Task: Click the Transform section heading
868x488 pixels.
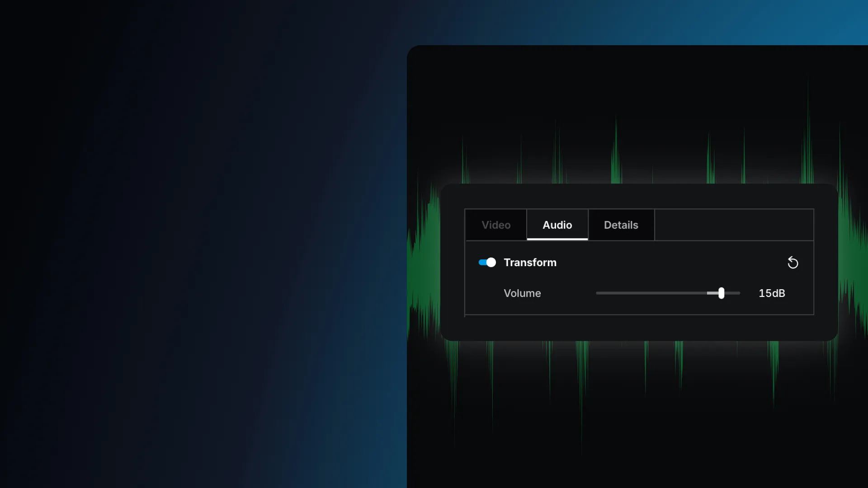Action: [530, 263]
